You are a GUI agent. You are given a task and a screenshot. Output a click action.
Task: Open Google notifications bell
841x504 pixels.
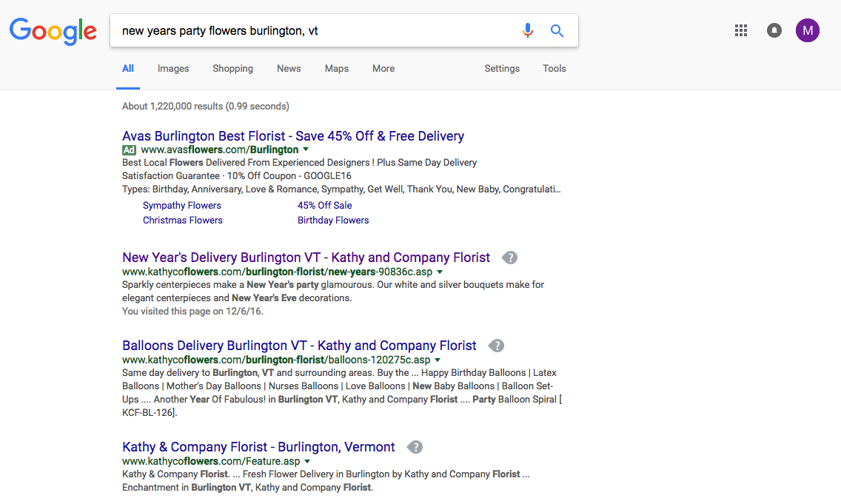pos(774,30)
